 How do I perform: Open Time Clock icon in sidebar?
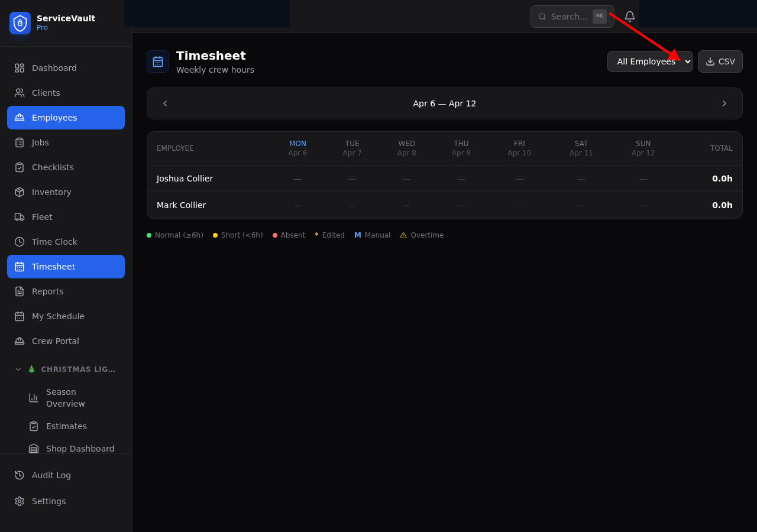click(20, 242)
